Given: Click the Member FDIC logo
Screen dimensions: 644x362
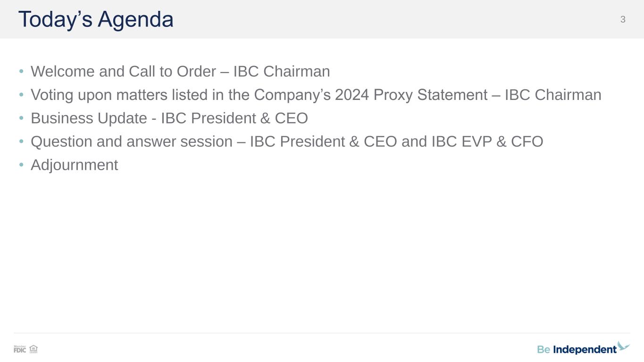Looking at the screenshot, I should point(20,349).
